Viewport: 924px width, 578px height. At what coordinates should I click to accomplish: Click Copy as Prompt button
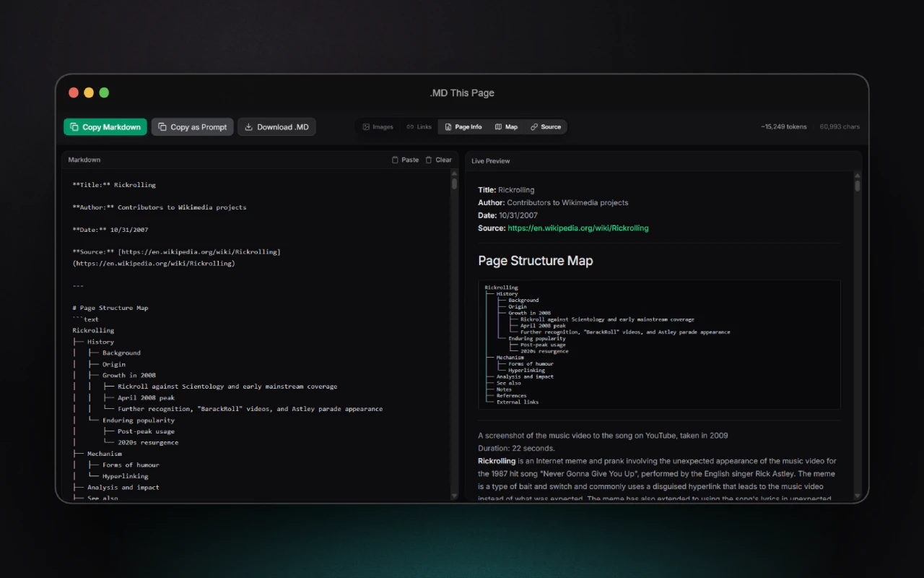click(193, 127)
